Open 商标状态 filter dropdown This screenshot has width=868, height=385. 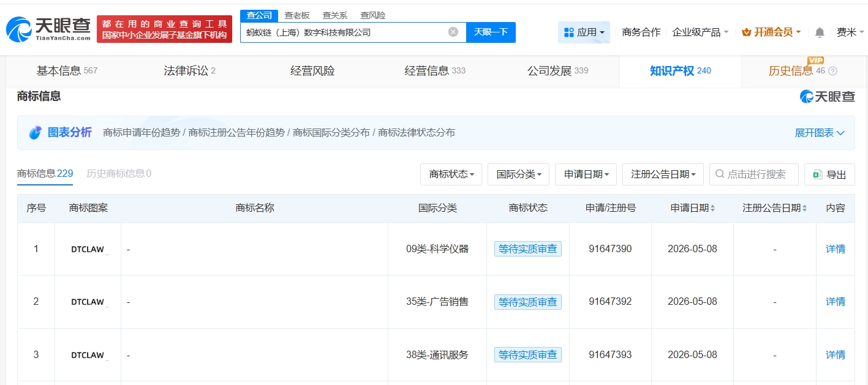click(451, 174)
